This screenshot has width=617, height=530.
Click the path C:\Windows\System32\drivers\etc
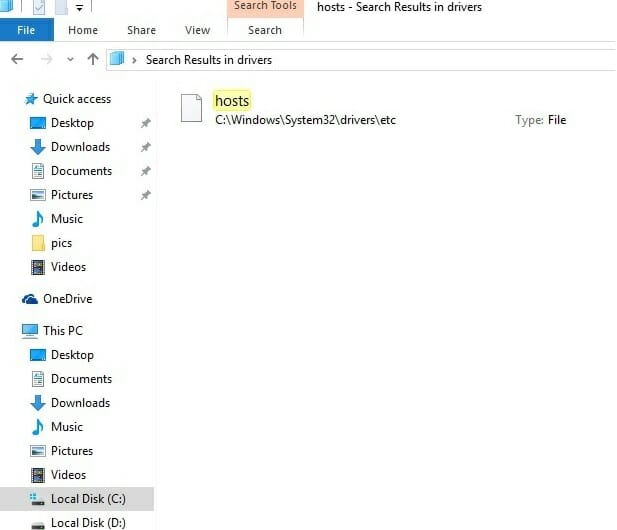pyautogui.click(x=305, y=120)
